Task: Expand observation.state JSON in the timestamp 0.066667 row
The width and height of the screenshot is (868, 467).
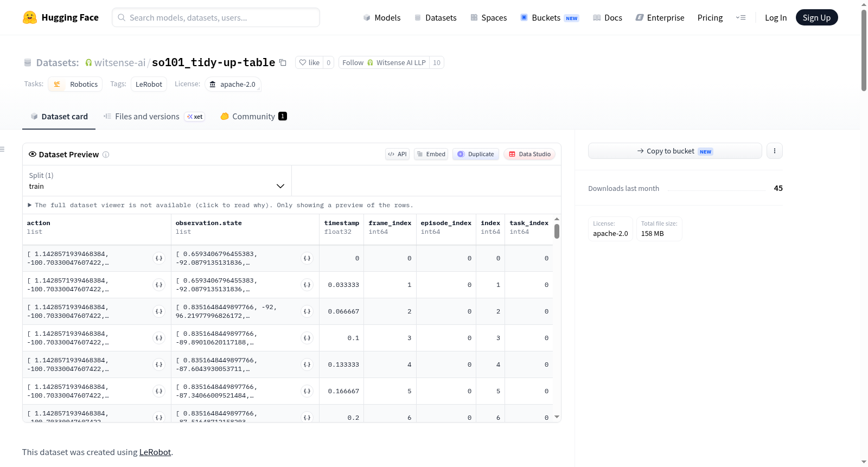Action: pyautogui.click(x=307, y=311)
